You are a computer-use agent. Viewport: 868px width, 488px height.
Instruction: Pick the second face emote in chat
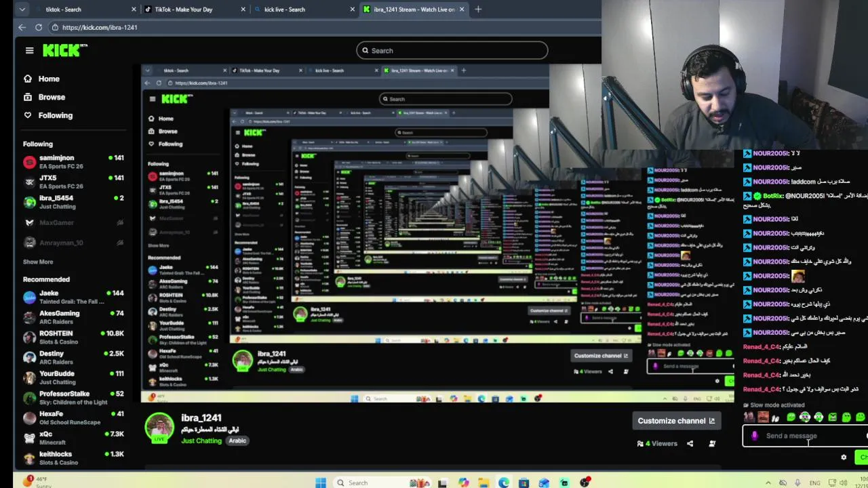tap(764, 418)
